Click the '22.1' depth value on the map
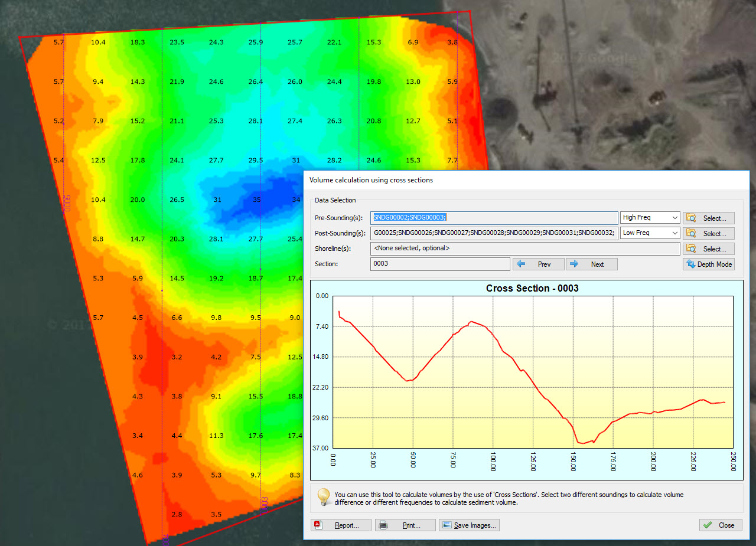Image resolution: width=756 pixels, height=546 pixels. point(334,42)
